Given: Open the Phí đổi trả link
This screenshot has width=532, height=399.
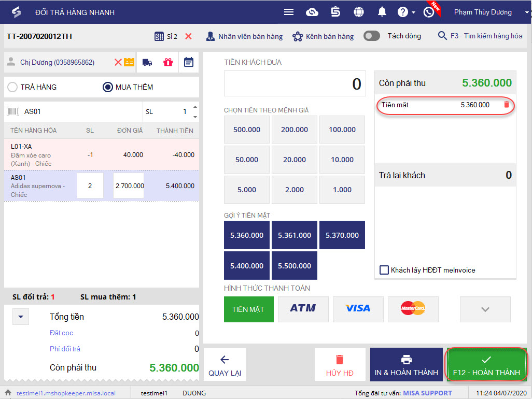Looking at the screenshot, I should point(65,349).
